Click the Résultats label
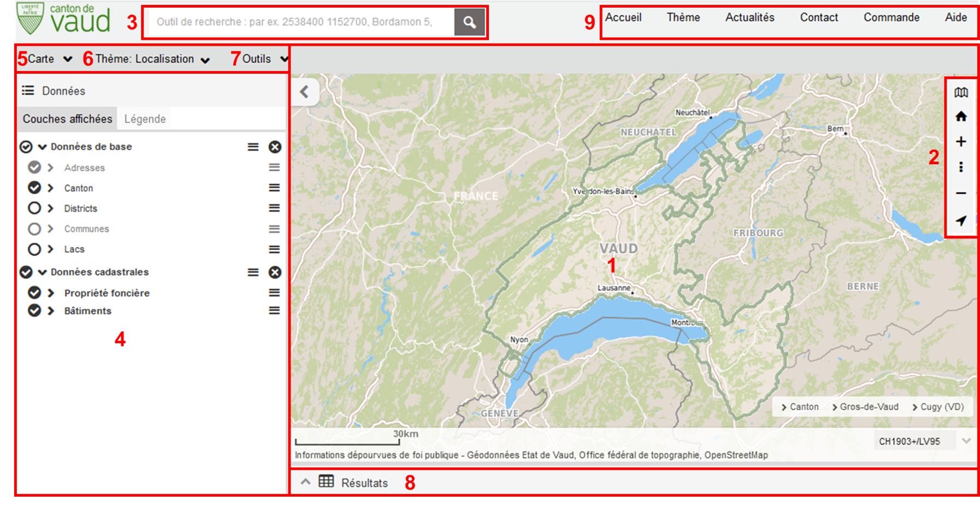The height and width of the screenshot is (507, 980). point(364,482)
